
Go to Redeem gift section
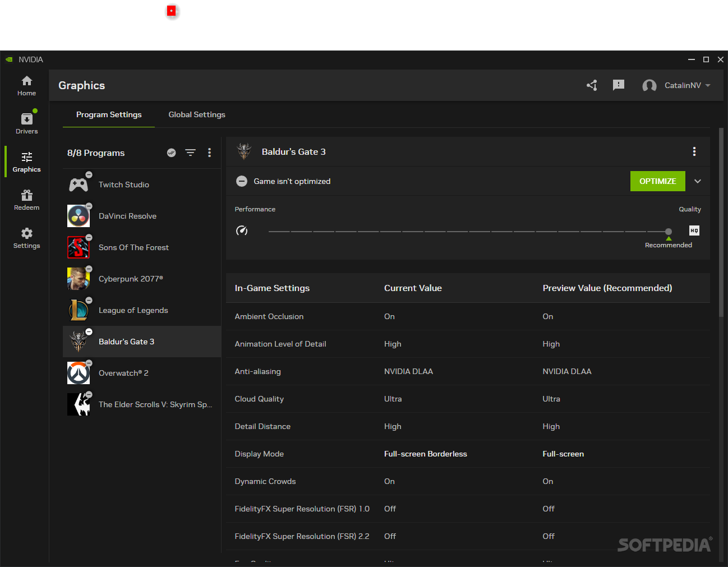point(26,200)
